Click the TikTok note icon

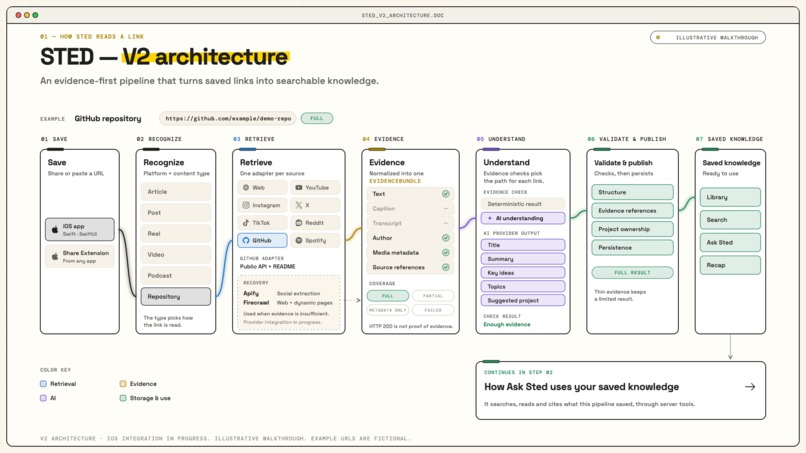[246, 223]
